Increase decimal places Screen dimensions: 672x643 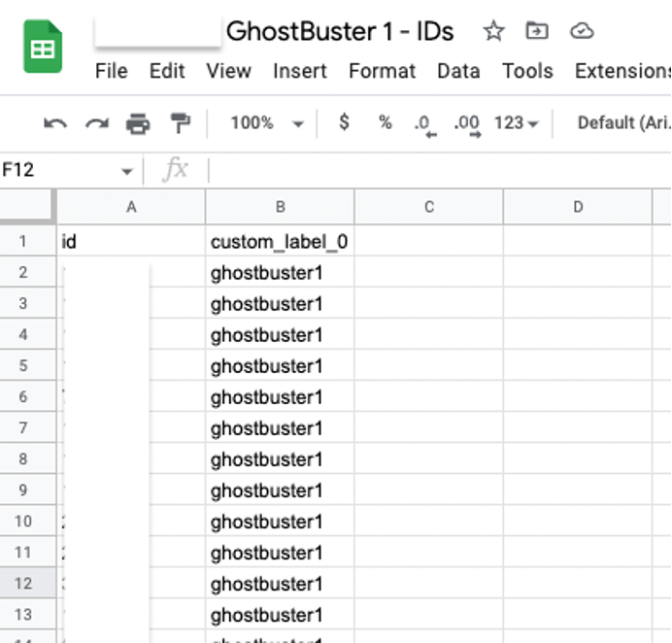tap(467, 125)
